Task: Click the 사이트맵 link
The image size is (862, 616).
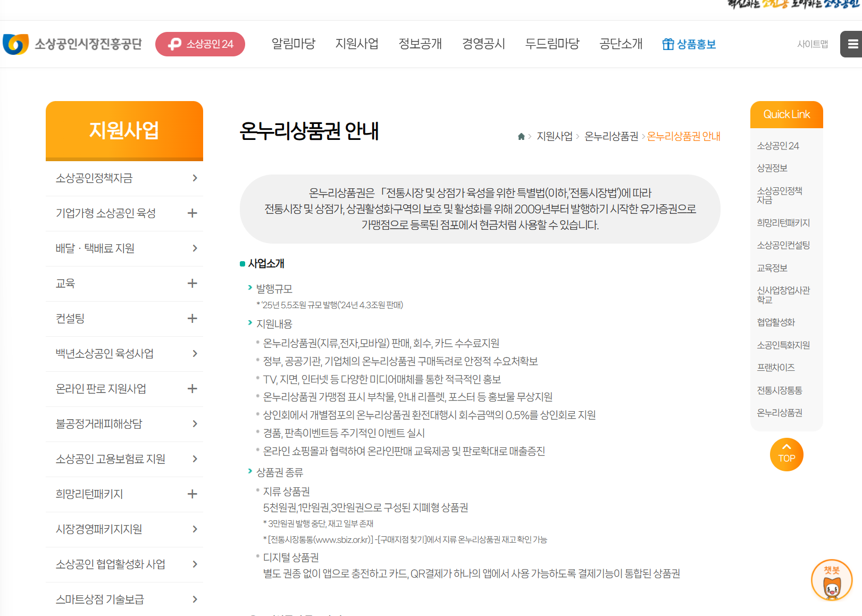Action: 813,44
